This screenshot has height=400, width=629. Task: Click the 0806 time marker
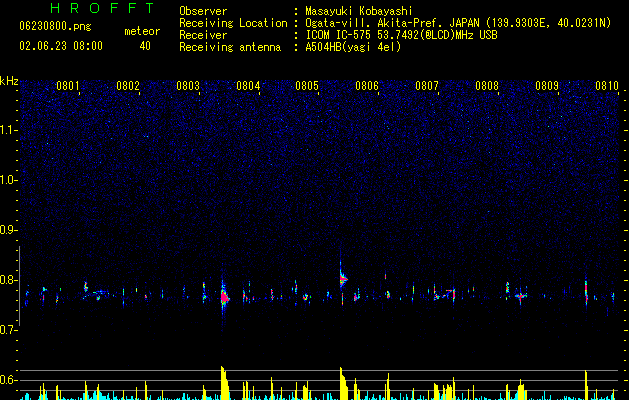(367, 86)
